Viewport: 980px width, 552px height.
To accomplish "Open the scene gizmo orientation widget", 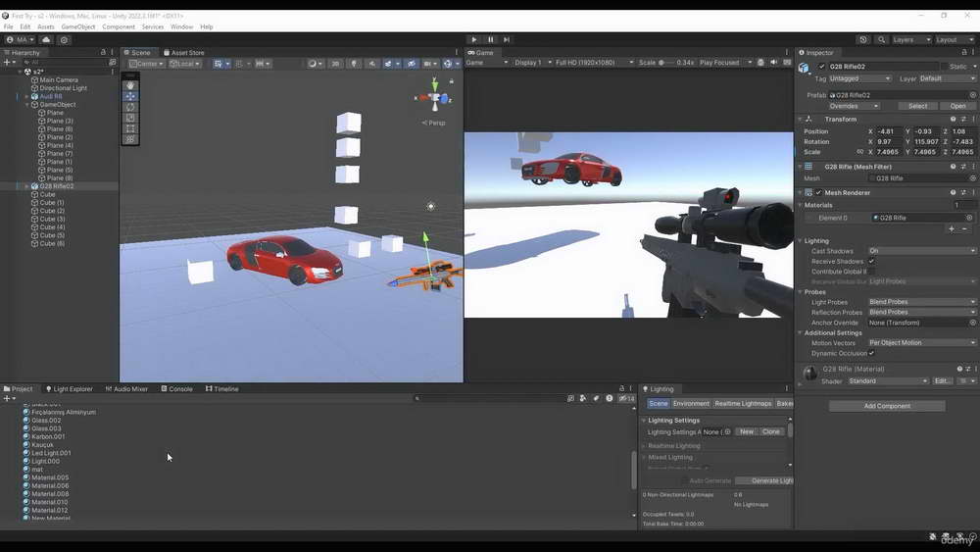I will (x=434, y=97).
